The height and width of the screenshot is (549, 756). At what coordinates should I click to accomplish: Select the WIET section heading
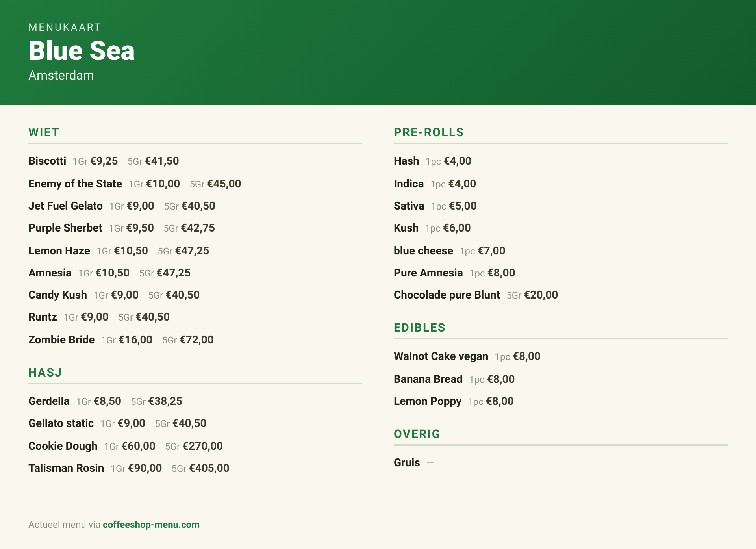[x=44, y=132]
